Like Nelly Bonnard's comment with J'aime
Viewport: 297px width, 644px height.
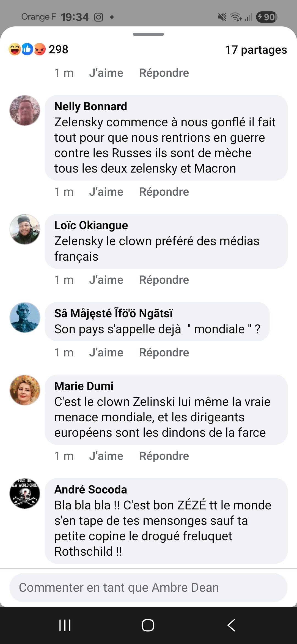[x=106, y=192]
